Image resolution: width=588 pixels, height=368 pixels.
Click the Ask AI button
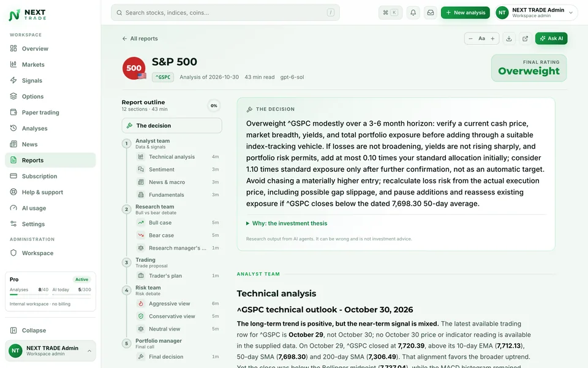coord(551,38)
